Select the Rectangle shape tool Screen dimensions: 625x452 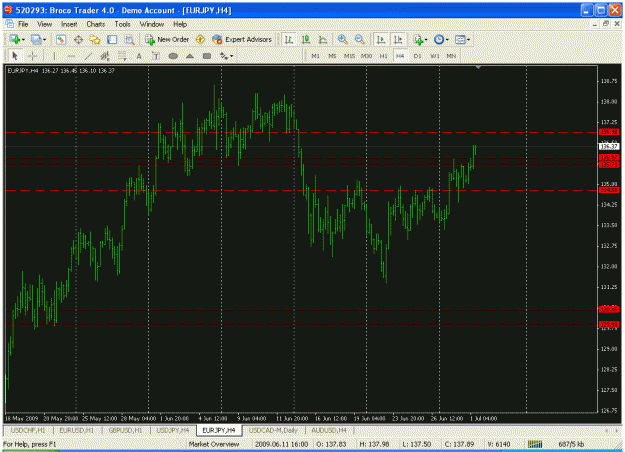click(x=207, y=56)
